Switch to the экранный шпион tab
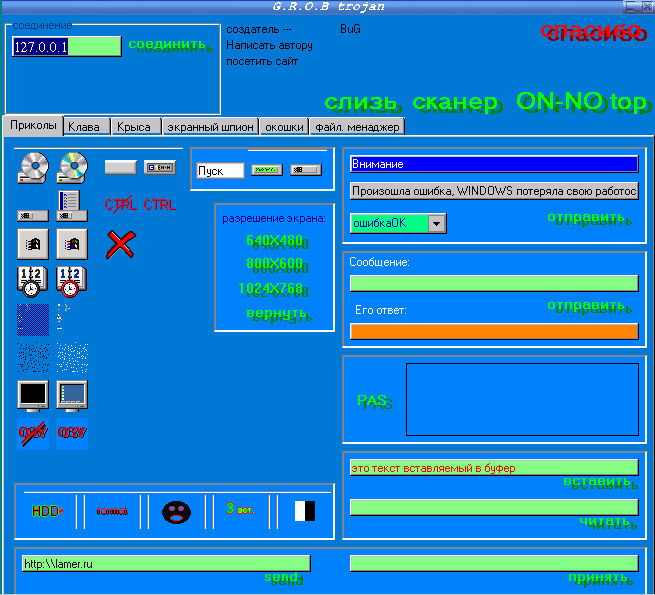The width and height of the screenshot is (655, 595). [210, 127]
